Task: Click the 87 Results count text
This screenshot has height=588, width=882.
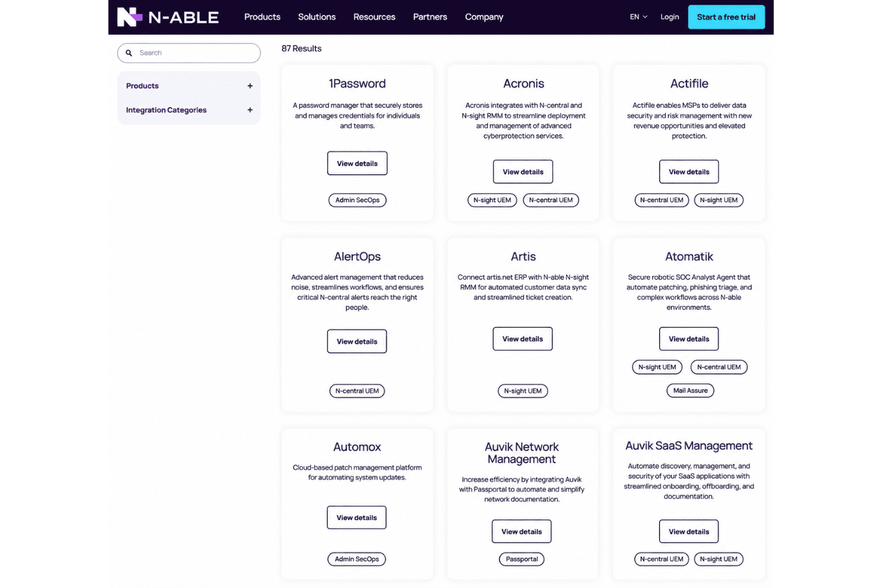Action: click(302, 48)
